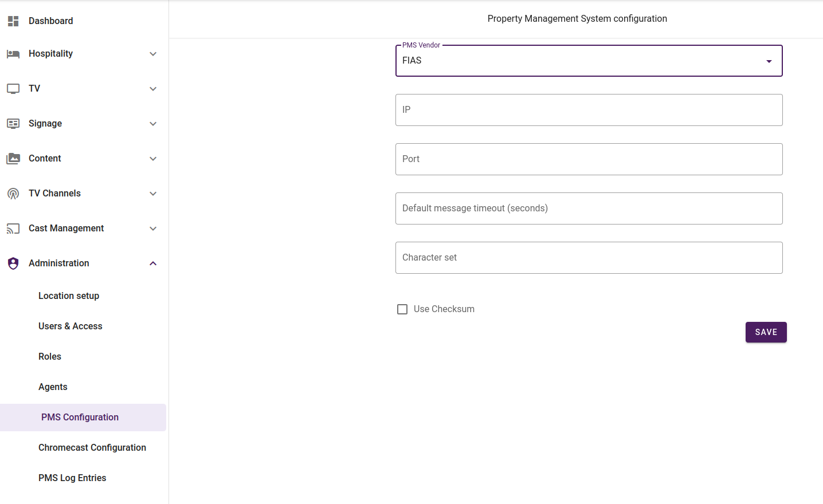Expand the Signage menu chevron
Viewport: 823px width, 504px height.
(153, 124)
